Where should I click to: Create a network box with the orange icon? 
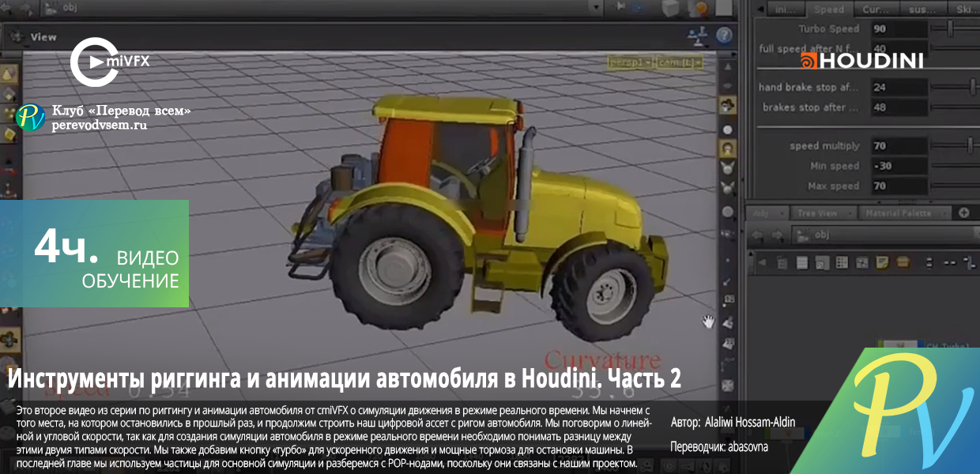903,262
